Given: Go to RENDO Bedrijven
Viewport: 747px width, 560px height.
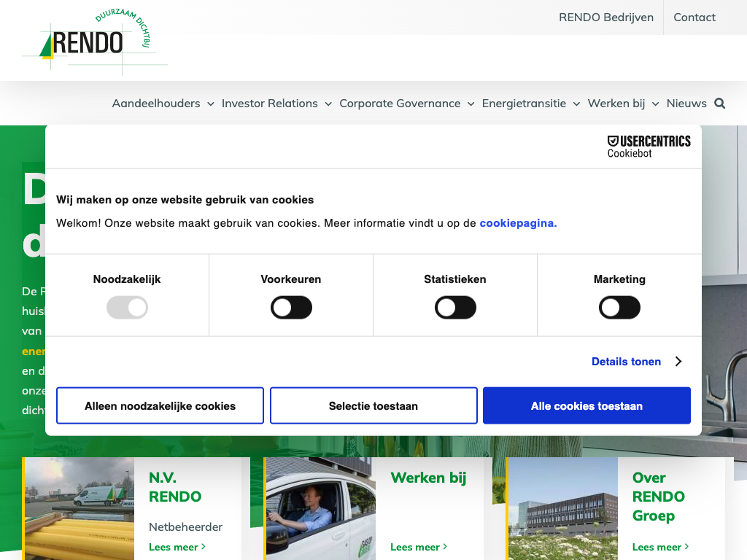Looking at the screenshot, I should pos(605,17).
